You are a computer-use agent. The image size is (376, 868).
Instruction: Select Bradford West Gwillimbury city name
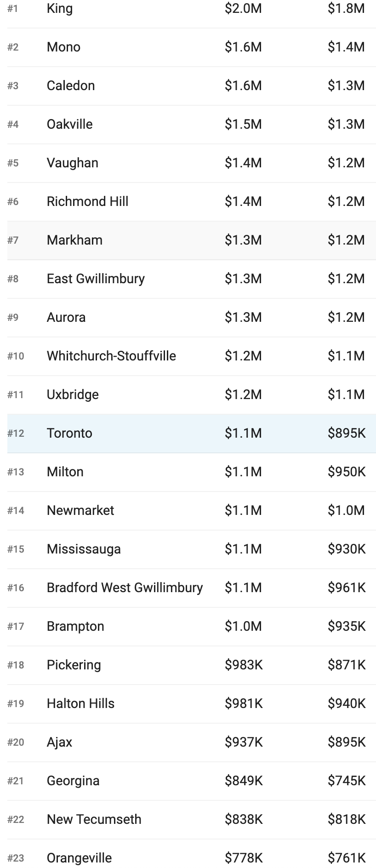coord(125,588)
